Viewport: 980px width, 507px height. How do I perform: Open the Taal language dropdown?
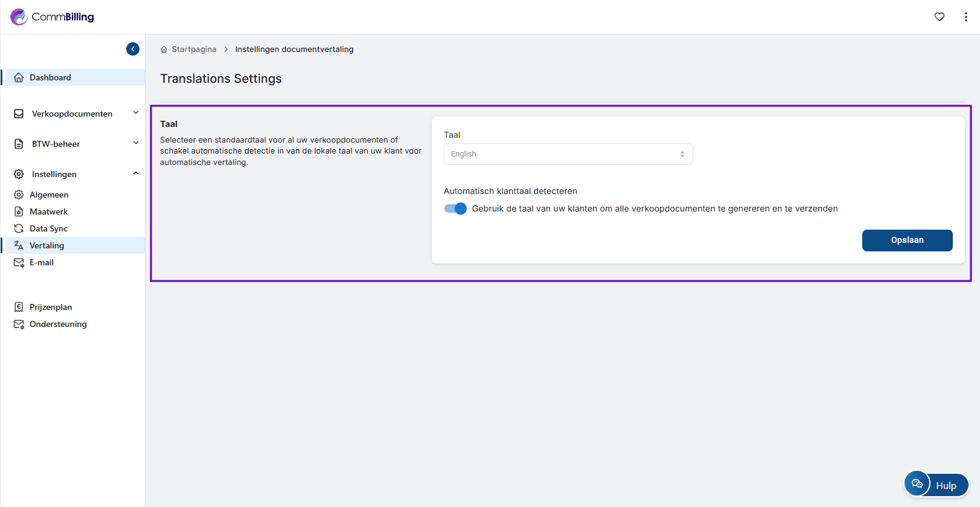click(568, 154)
